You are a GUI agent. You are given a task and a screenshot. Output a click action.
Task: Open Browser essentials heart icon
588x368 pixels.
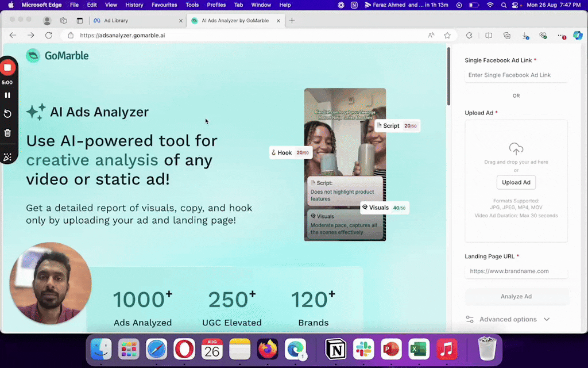[543, 36]
